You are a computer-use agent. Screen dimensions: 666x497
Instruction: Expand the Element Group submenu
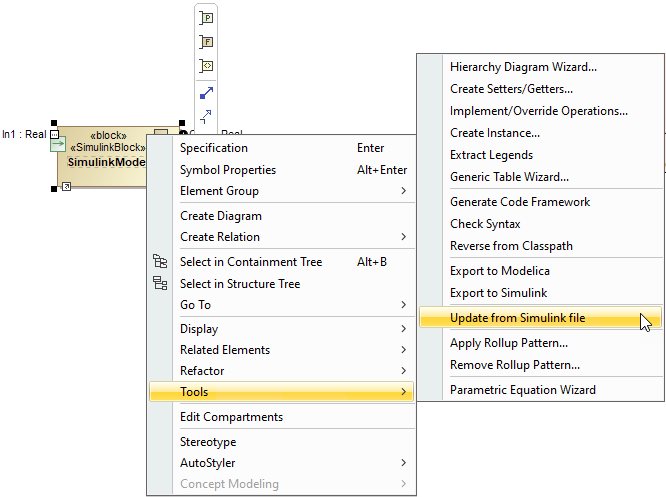click(x=404, y=191)
